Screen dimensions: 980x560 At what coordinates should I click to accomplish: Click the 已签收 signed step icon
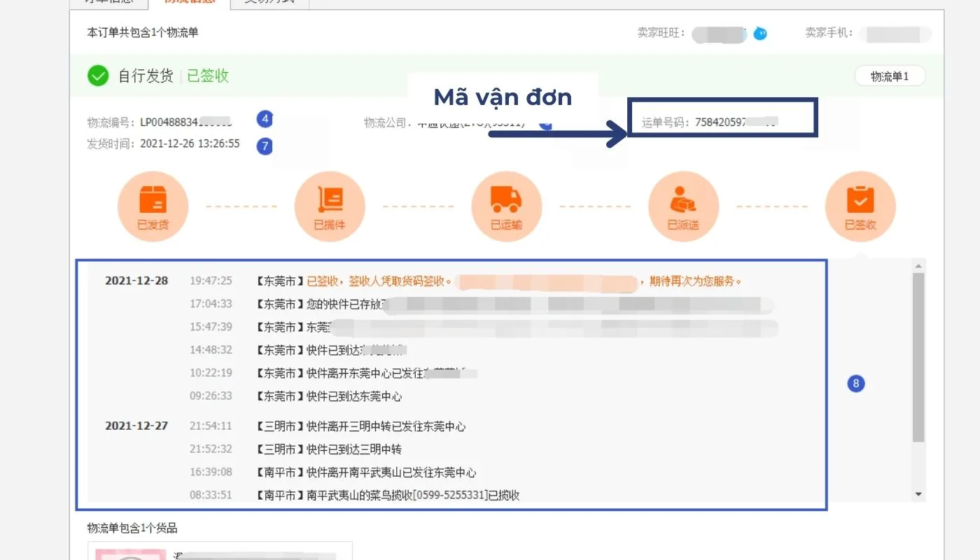coord(860,206)
